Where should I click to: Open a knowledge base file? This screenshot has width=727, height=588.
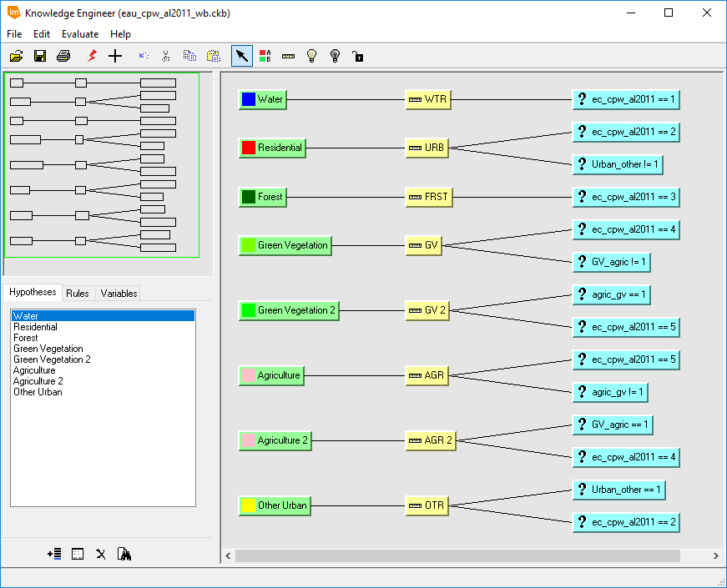[17, 56]
